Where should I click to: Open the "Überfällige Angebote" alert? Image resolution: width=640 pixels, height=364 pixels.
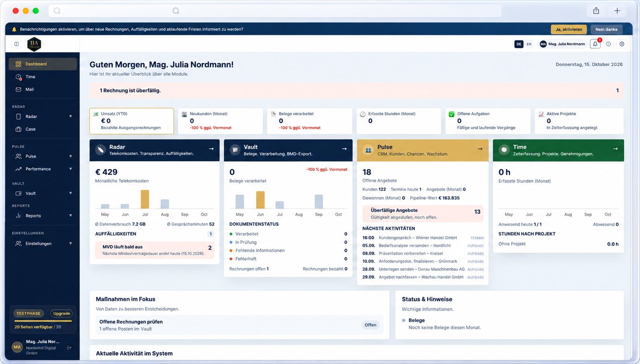tap(423, 213)
